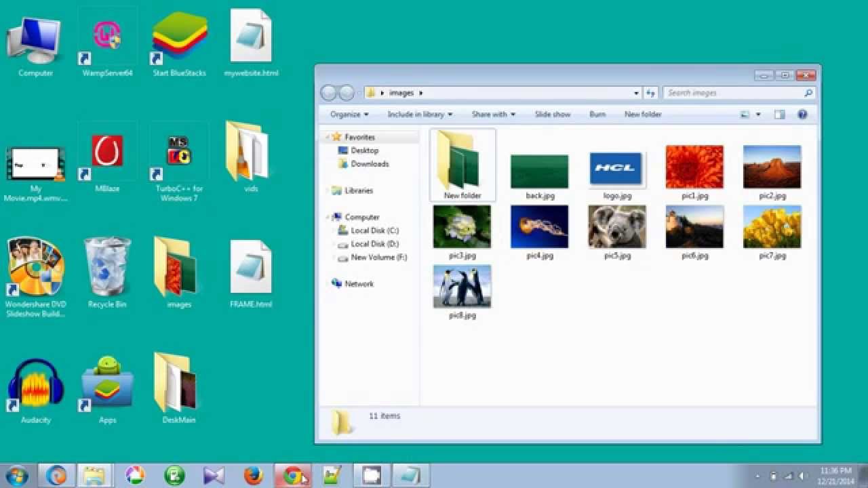This screenshot has height=488, width=868.
Task: Click Slide show in the toolbar
Action: pyautogui.click(x=552, y=115)
